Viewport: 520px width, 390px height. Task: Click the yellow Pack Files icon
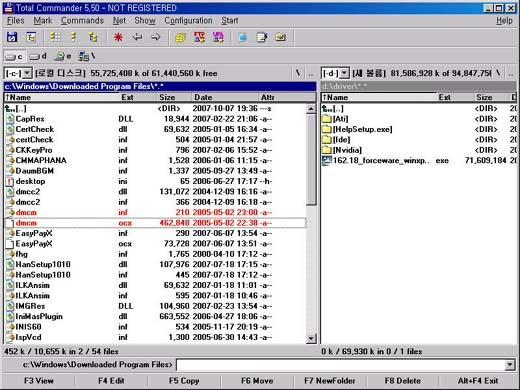tap(181, 37)
